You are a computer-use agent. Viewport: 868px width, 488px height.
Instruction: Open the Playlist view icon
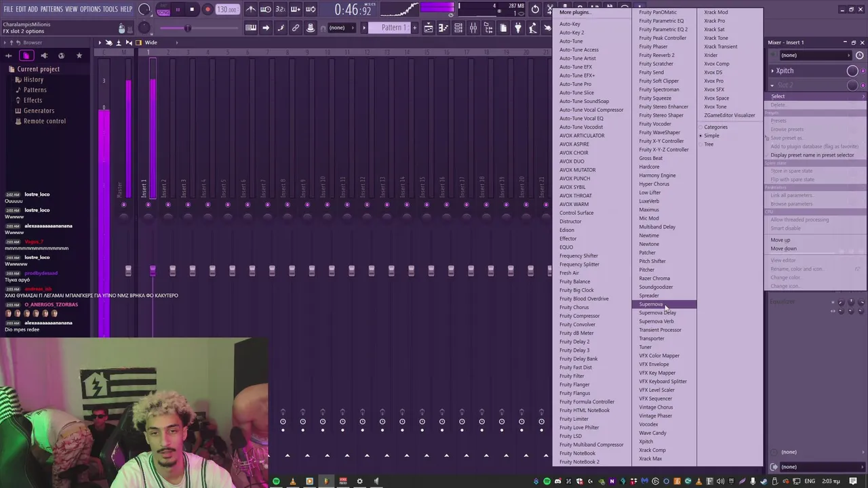(429, 28)
